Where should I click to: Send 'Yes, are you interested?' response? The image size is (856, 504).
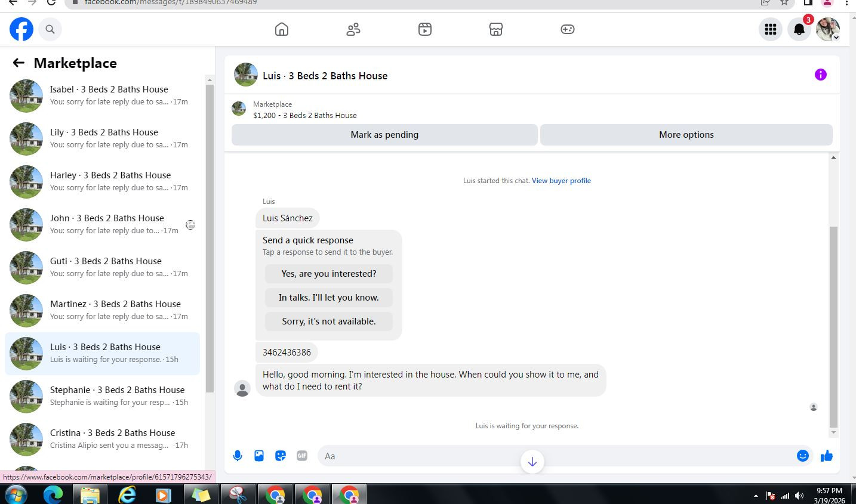(329, 274)
